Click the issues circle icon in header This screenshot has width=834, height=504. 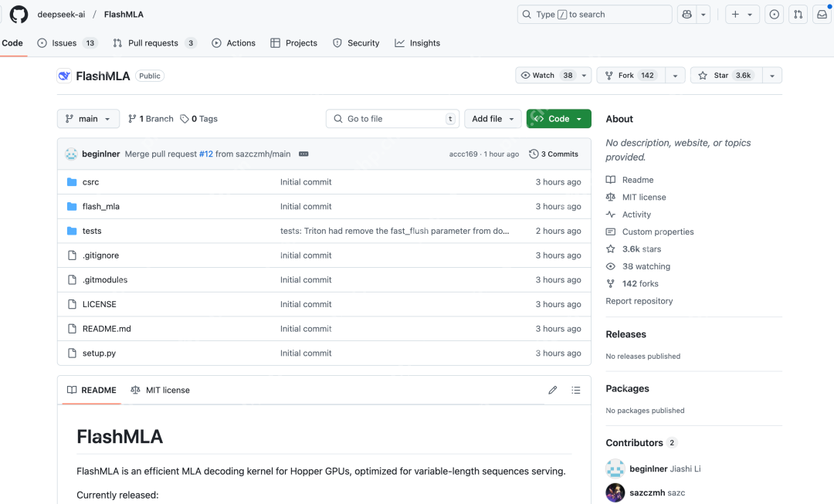[x=775, y=15]
